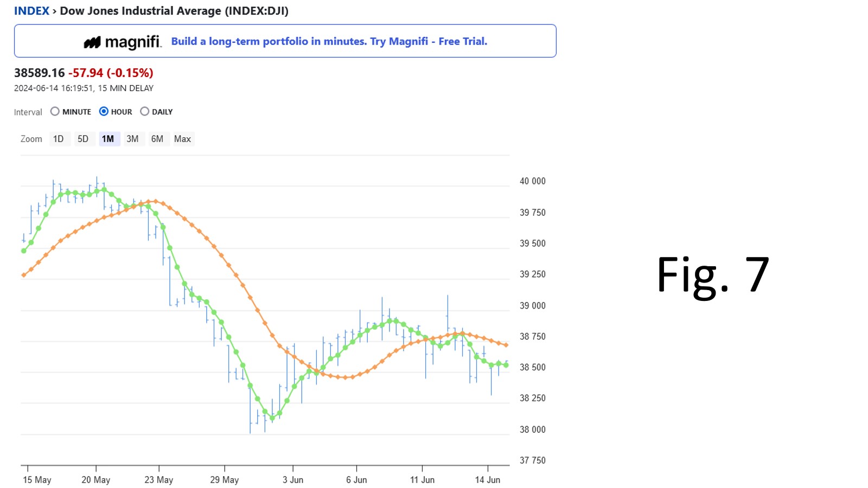The height and width of the screenshot is (488, 868).
Task: Click the lowest green point near 38 000
Action: (272, 418)
